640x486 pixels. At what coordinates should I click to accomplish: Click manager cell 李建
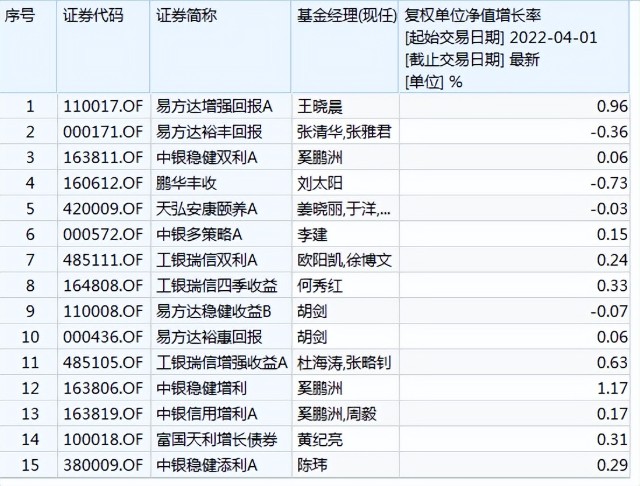(313, 235)
